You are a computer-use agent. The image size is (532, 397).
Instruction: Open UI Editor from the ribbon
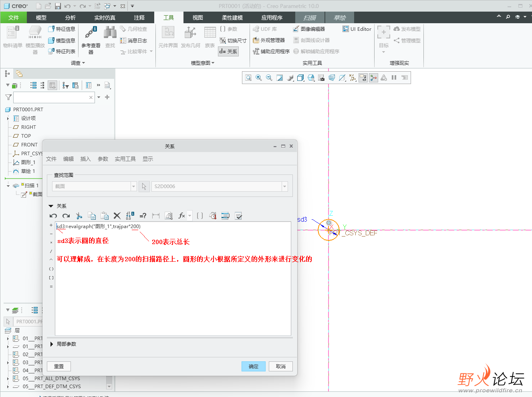coord(357,29)
